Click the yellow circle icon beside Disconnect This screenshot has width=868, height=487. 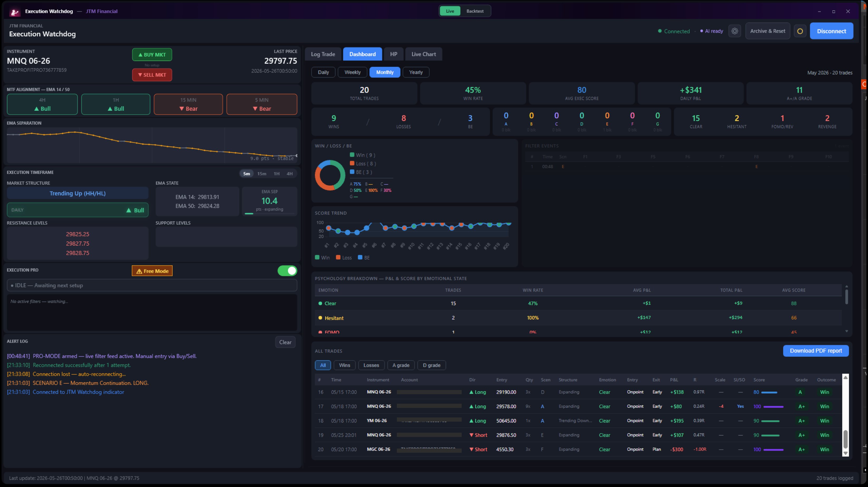[800, 31]
